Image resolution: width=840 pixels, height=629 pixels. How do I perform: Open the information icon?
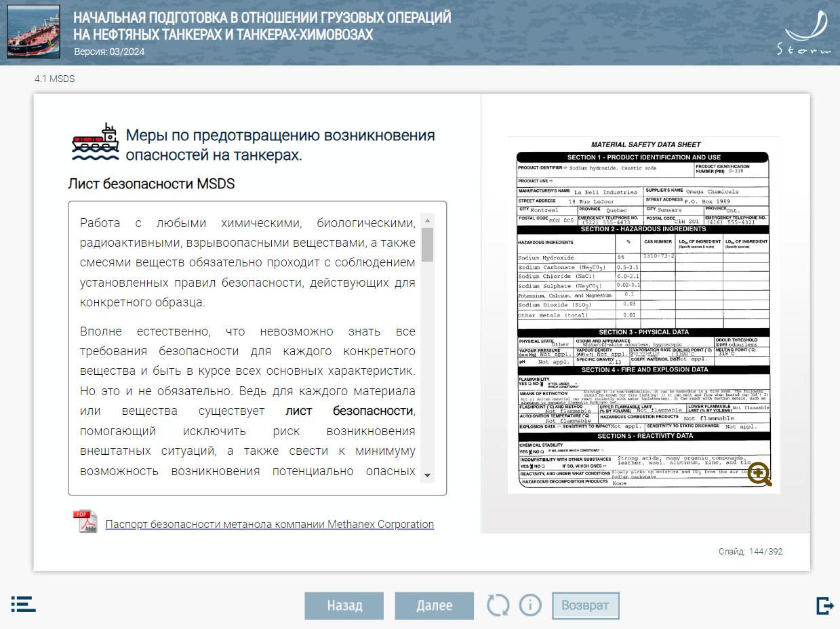point(530,605)
